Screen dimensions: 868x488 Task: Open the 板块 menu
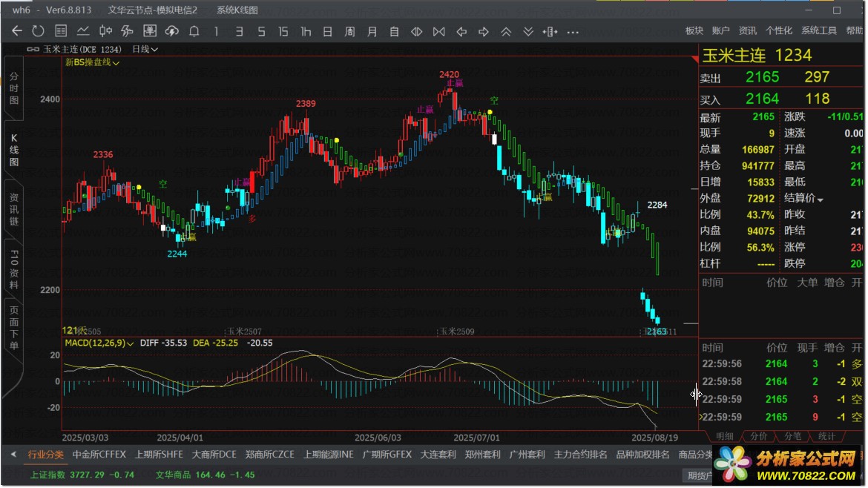694,30
